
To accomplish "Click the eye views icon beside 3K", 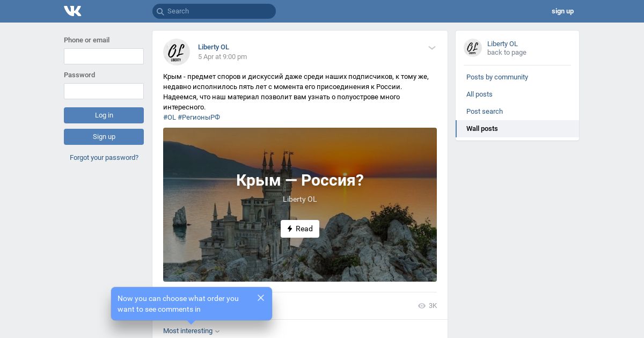I will coord(422,306).
